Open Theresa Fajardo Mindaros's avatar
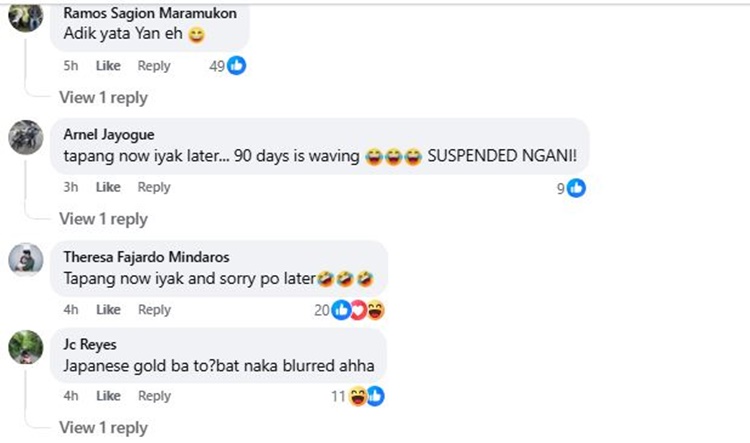Viewport: 750px width, 443px height. pyautogui.click(x=25, y=260)
